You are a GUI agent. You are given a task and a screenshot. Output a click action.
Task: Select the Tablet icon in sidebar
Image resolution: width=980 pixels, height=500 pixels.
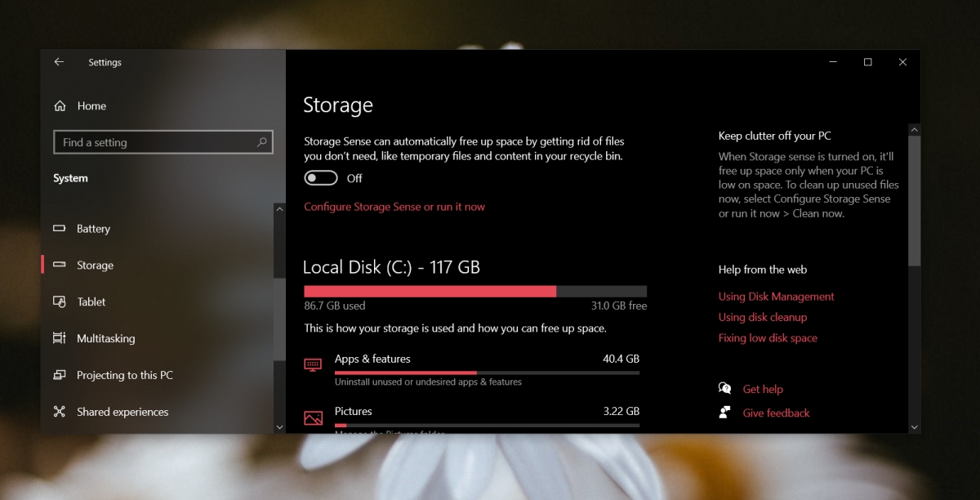[x=60, y=301]
